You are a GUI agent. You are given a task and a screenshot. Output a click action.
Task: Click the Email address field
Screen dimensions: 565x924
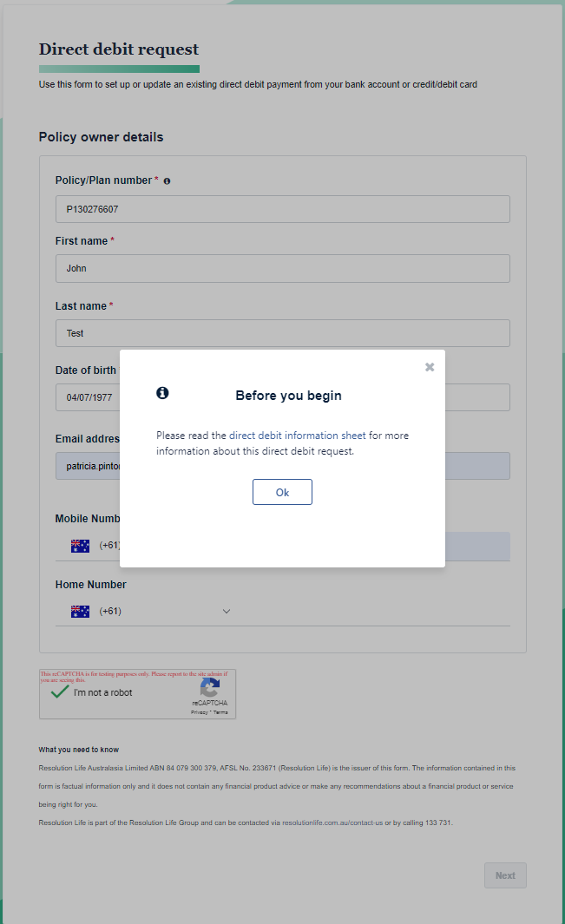[88, 466]
